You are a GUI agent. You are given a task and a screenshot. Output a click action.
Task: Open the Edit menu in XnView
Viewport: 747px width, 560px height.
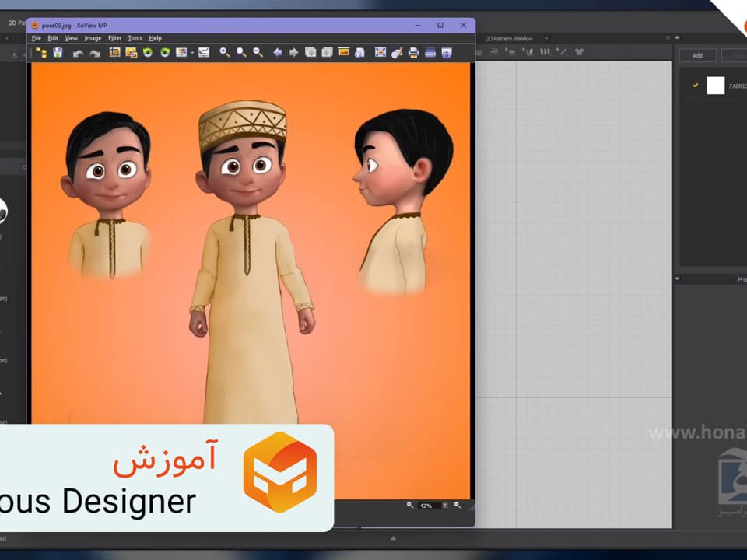tap(53, 38)
